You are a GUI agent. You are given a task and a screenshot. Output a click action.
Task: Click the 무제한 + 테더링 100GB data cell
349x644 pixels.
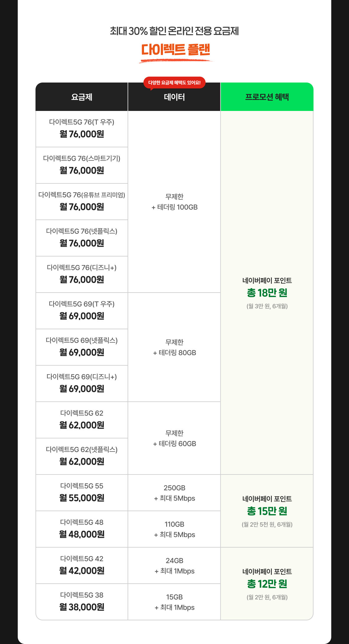click(174, 202)
